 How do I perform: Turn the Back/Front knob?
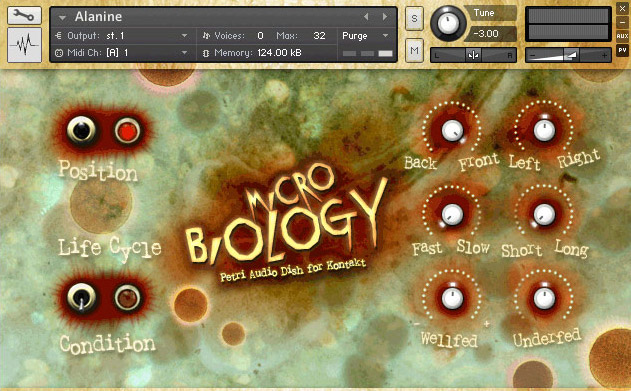click(452, 131)
